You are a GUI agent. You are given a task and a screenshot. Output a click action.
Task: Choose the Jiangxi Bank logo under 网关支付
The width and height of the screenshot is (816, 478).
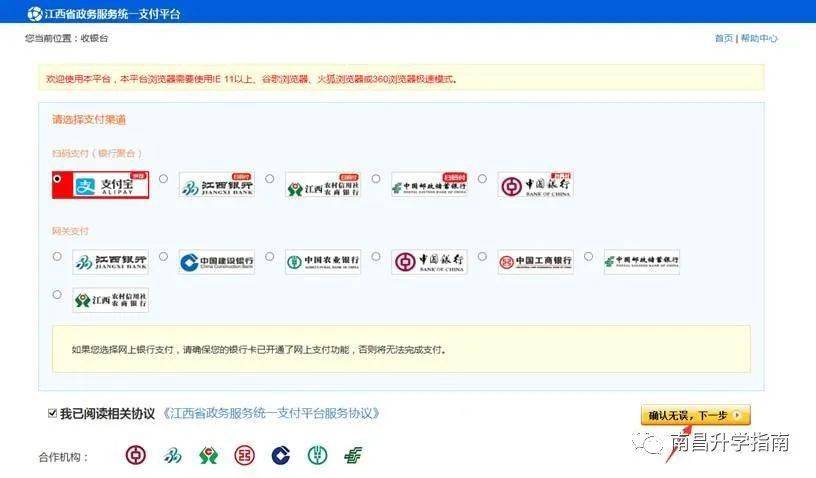(x=110, y=262)
